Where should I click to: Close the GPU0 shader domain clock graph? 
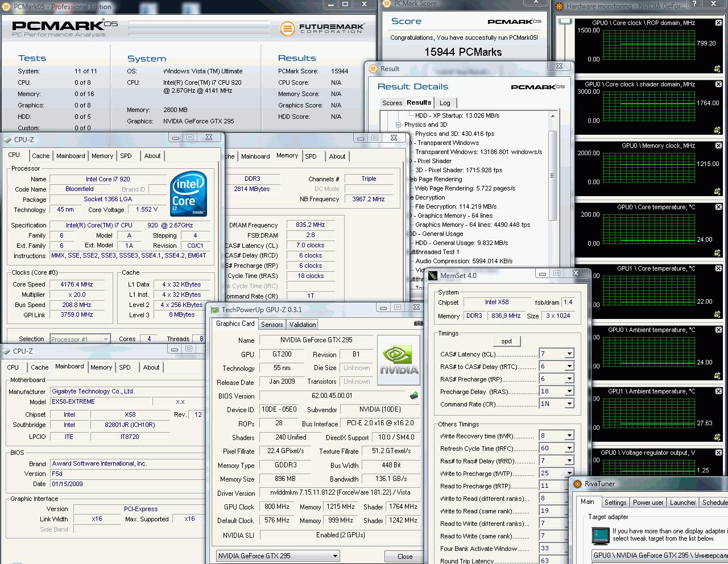click(718, 85)
